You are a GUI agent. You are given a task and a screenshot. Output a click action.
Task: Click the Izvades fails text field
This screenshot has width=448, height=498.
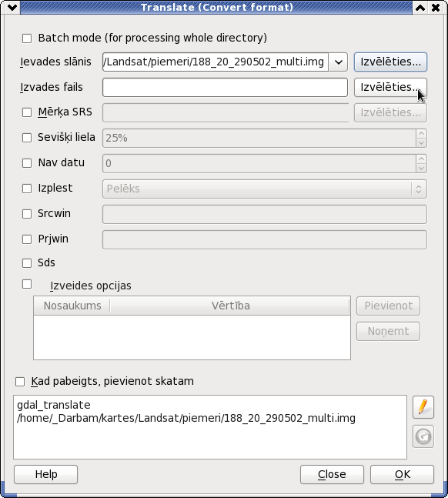point(225,87)
